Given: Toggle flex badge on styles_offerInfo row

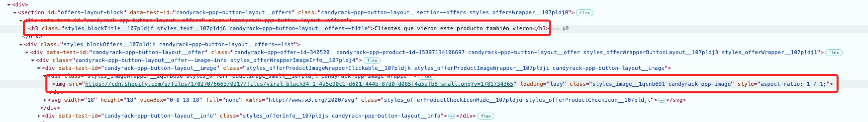Looking at the screenshot, I should tap(485, 116).
